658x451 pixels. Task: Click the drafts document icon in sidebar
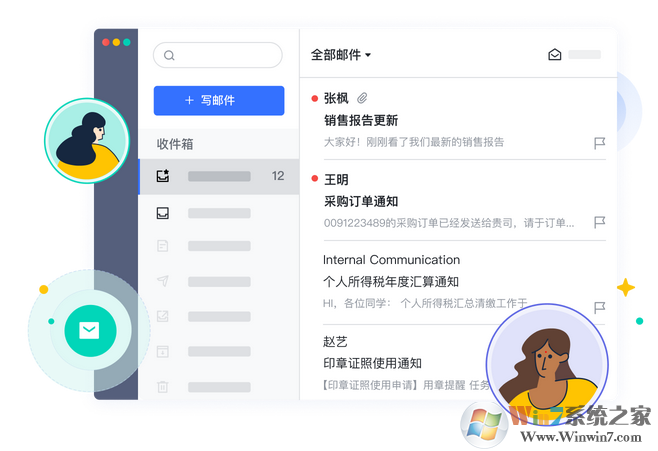pos(162,246)
